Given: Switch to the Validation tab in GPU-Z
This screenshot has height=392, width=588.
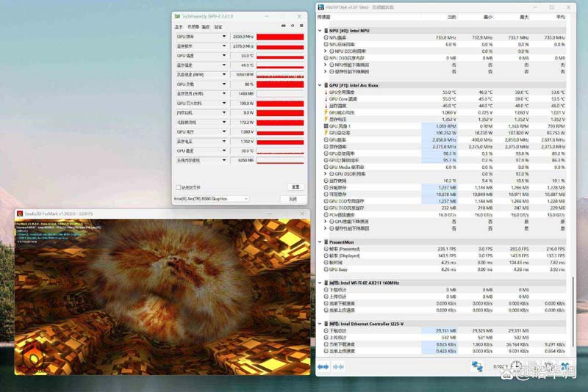Looking at the screenshot, I should tap(218, 27).
